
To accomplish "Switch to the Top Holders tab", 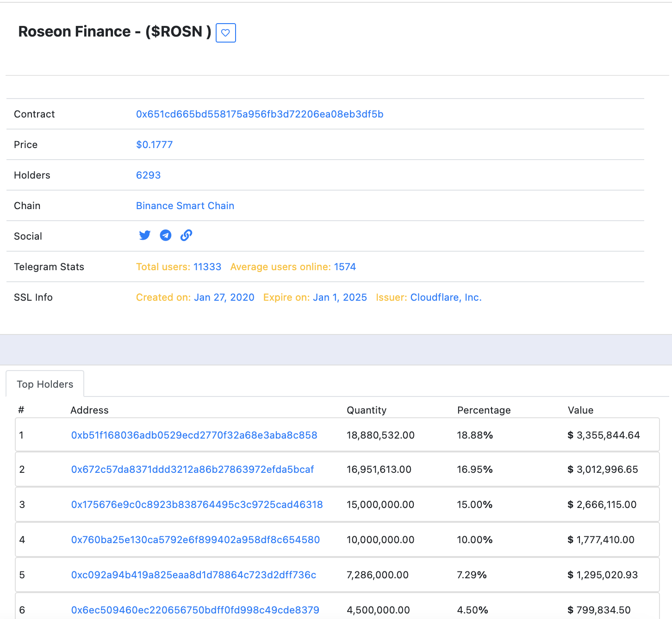I will coord(45,384).
